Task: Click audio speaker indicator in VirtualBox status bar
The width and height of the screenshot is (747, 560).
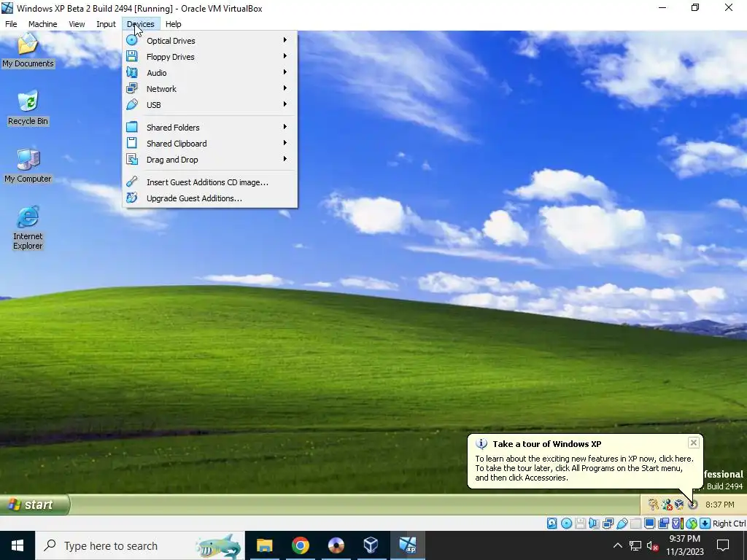Action: click(594, 524)
